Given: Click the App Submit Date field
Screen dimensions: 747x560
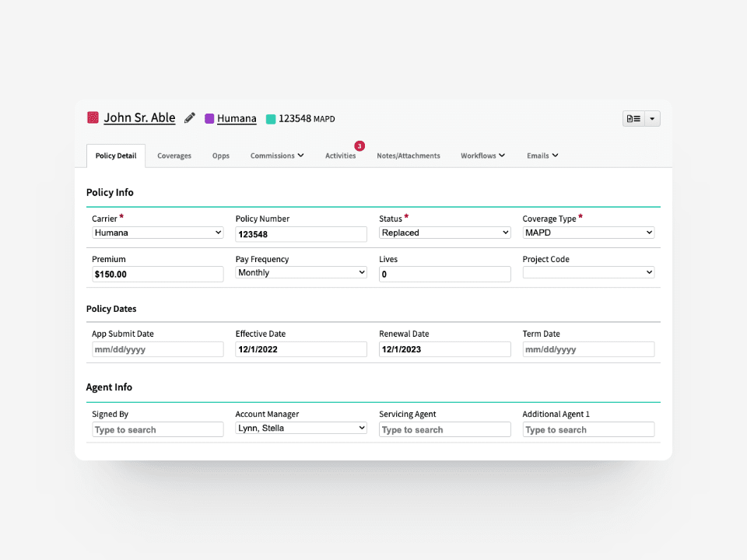Looking at the screenshot, I should (x=157, y=349).
